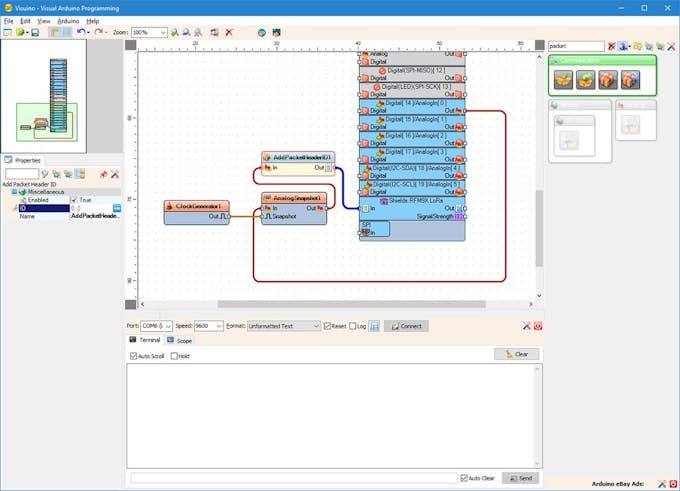Screen dimensions: 680x491
Task: Open the Speed 9600 dropdown
Action: 219,326
